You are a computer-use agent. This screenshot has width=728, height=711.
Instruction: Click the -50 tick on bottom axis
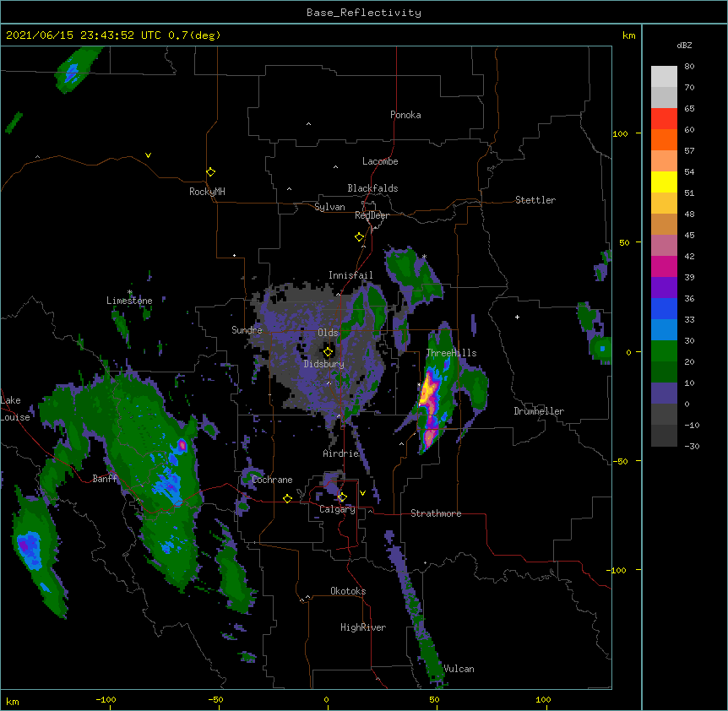[x=215, y=699]
